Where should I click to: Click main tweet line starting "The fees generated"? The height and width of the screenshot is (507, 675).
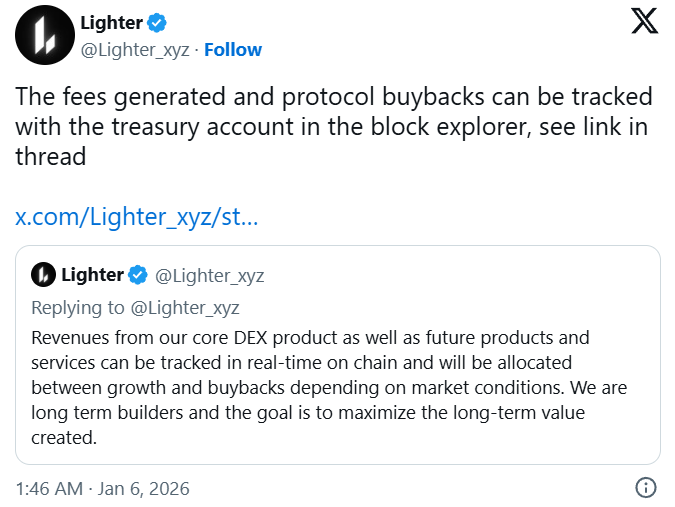334,97
